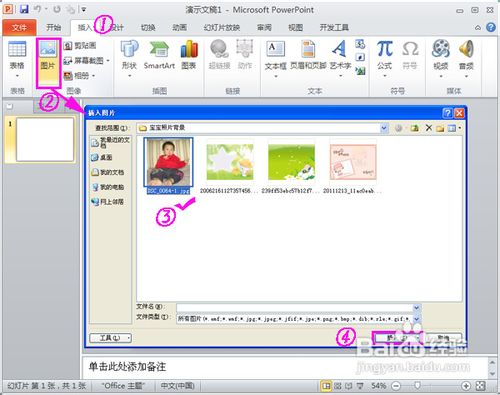This screenshot has height=395, width=500.
Task: Click the Save icon in quick access toolbar
Action: 24,9
